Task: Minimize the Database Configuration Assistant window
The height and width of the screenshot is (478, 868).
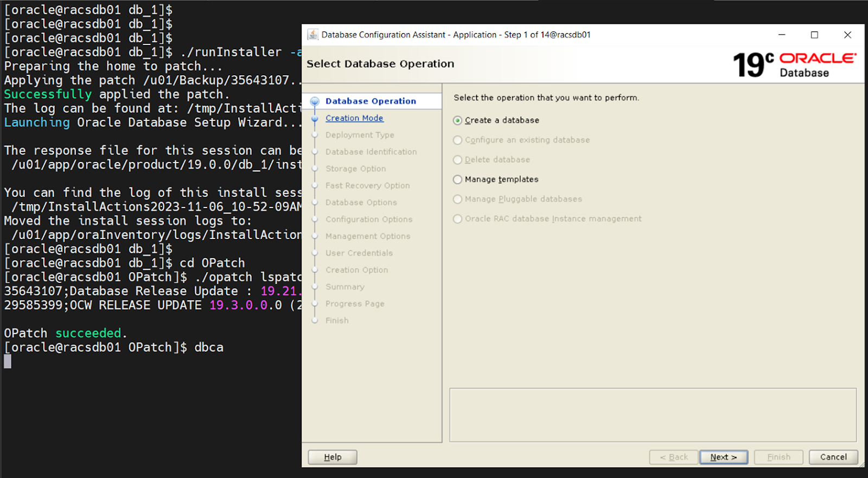Action: 782,35
